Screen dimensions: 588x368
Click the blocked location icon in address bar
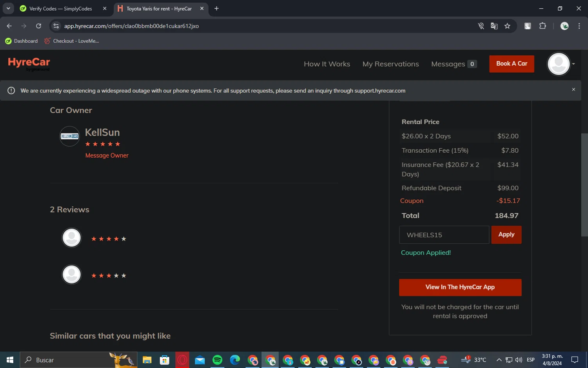click(481, 26)
